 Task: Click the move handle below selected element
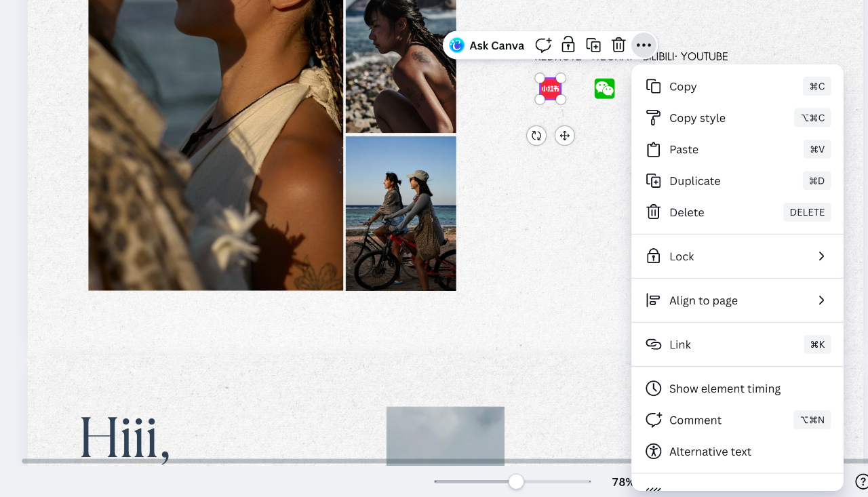pyautogui.click(x=564, y=136)
